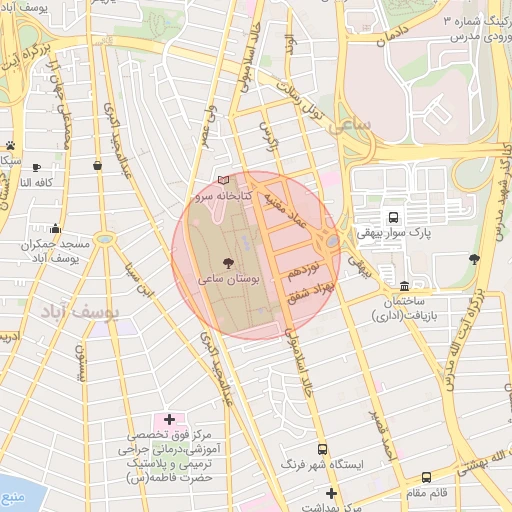Select the بوستان ساعی park name label
This screenshot has width=512, height=512.
(229, 279)
